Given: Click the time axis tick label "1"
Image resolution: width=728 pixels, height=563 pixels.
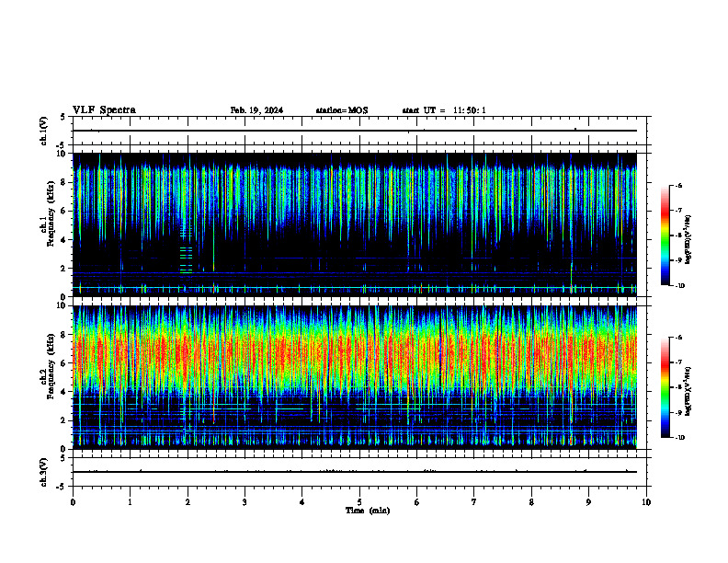Looking at the screenshot, I should tap(130, 502).
